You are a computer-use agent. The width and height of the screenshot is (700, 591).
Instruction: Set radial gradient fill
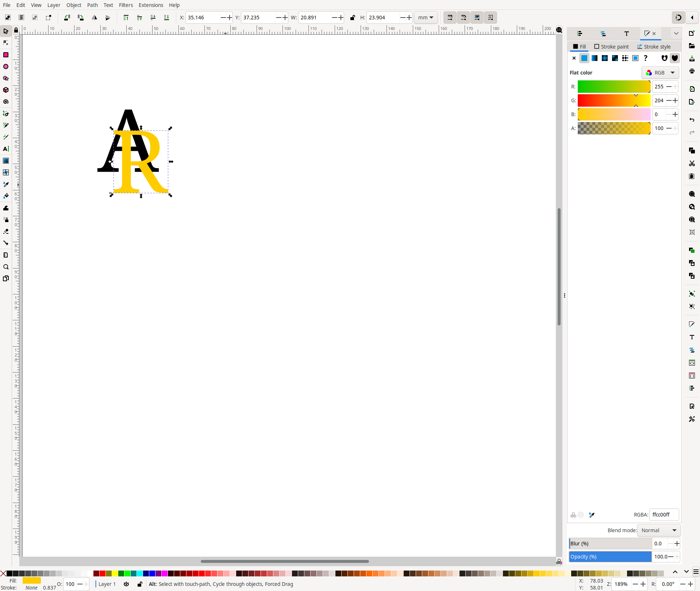tap(605, 58)
